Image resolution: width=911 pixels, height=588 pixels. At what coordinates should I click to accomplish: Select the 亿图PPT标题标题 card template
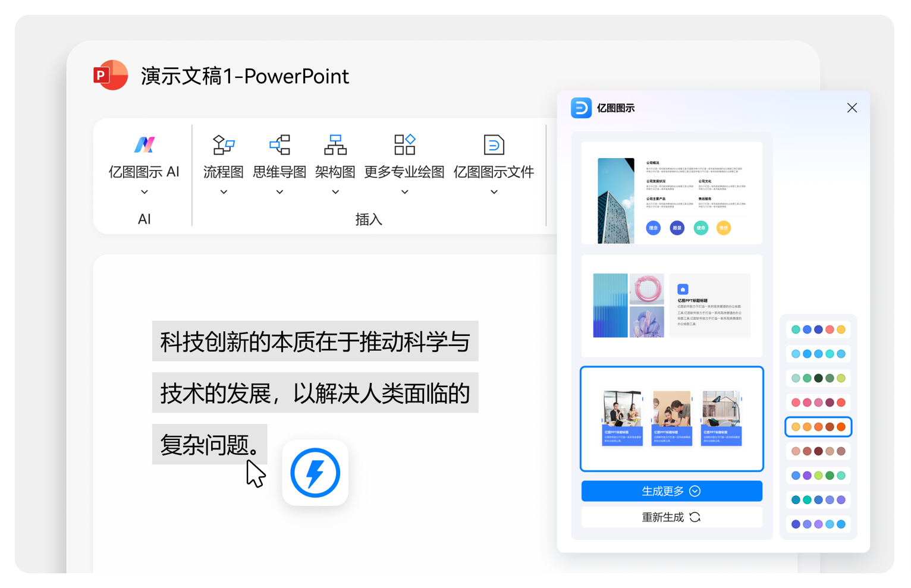(x=671, y=304)
